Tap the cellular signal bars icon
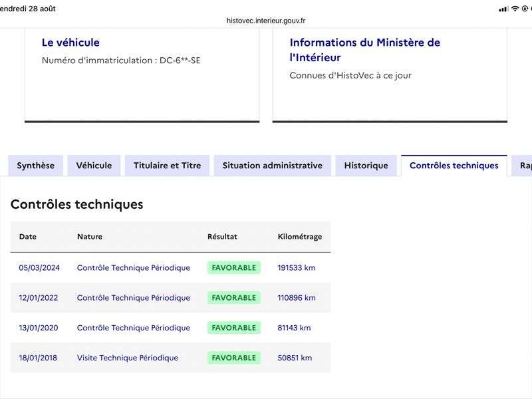 click(503, 9)
